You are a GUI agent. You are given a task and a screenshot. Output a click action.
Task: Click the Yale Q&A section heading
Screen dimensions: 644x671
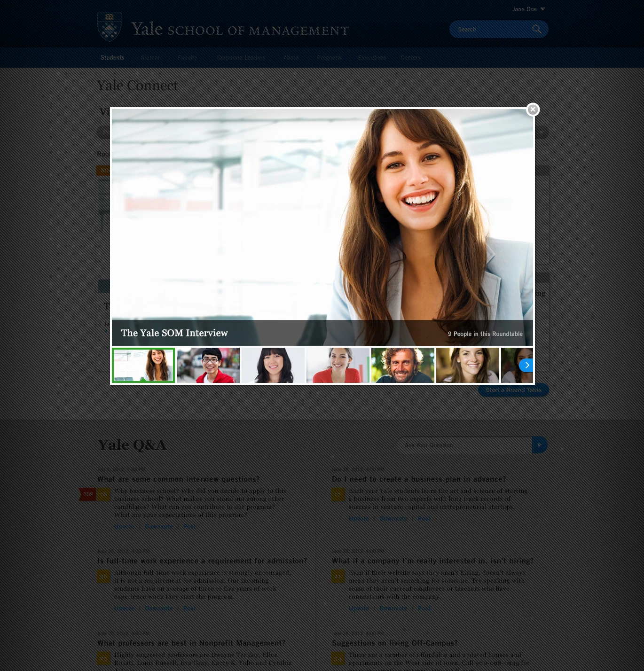132,445
